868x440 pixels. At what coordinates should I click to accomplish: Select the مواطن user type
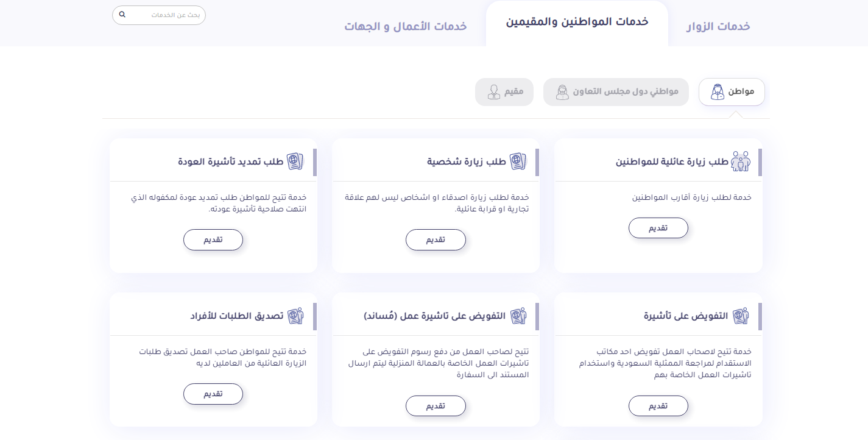[x=732, y=92]
